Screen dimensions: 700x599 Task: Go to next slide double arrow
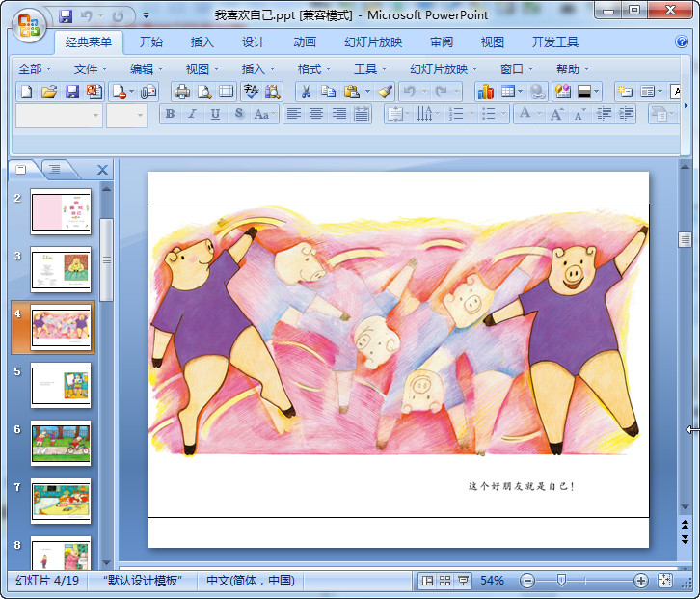point(685,539)
